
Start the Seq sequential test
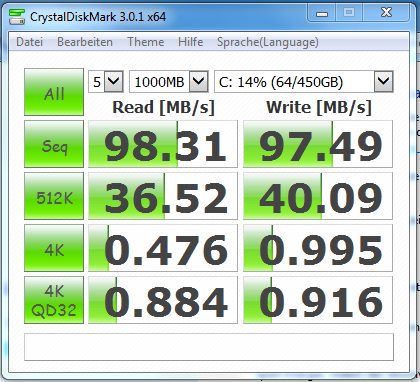tap(54, 144)
